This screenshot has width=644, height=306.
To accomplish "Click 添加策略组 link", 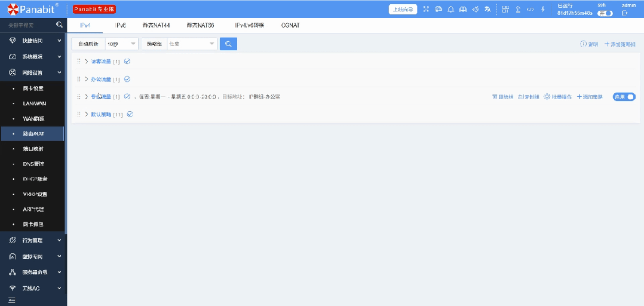I will coord(620,44).
